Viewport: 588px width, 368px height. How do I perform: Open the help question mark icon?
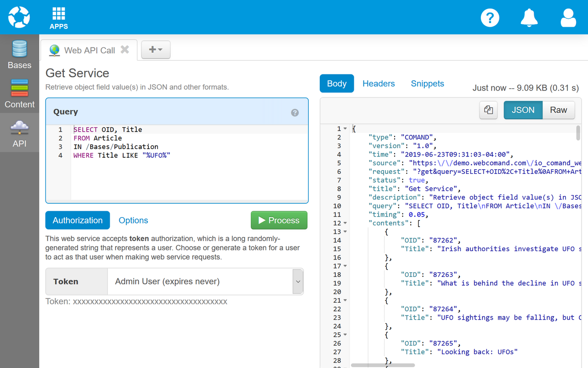[490, 18]
